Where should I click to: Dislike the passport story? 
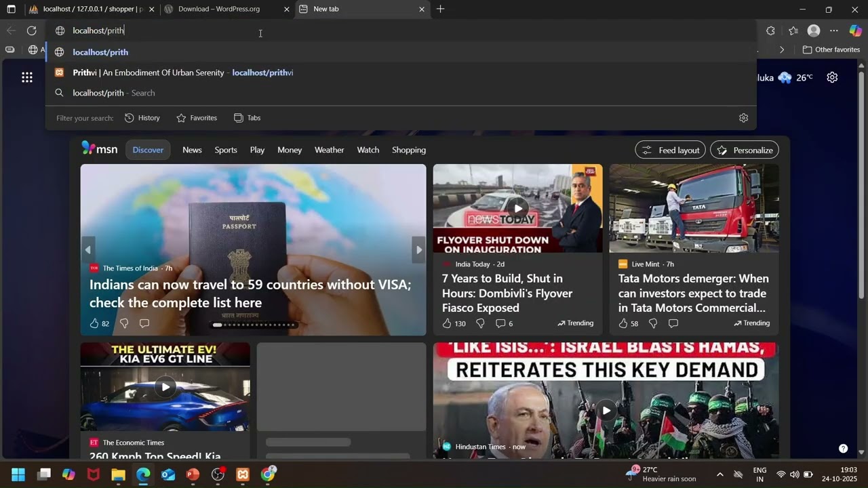(124, 323)
